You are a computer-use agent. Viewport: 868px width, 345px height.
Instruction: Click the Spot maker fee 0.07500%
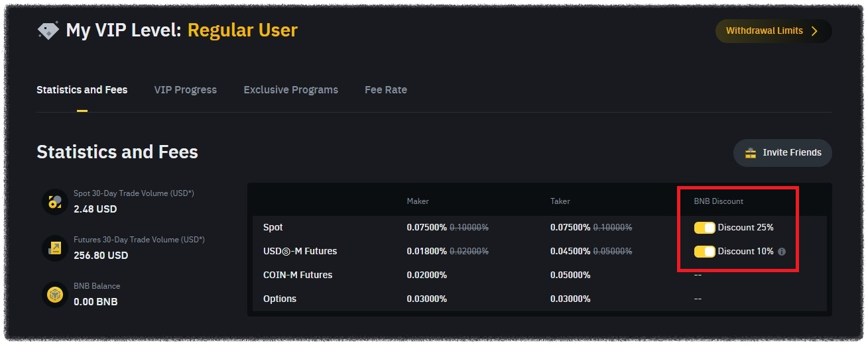[x=427, y=228]
